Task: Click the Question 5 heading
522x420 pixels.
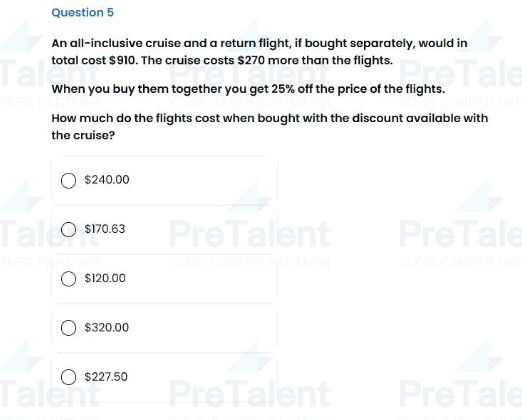Action: pos(83,13)
